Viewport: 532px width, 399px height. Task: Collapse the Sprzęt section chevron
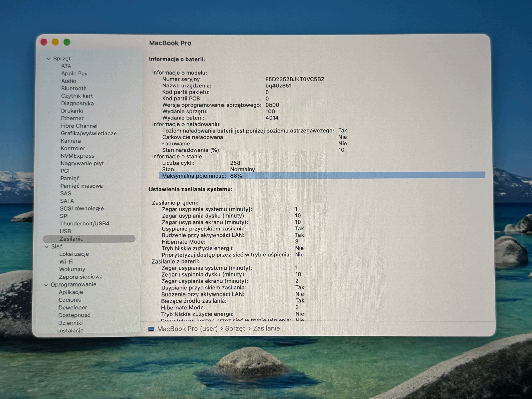point(49,59)
